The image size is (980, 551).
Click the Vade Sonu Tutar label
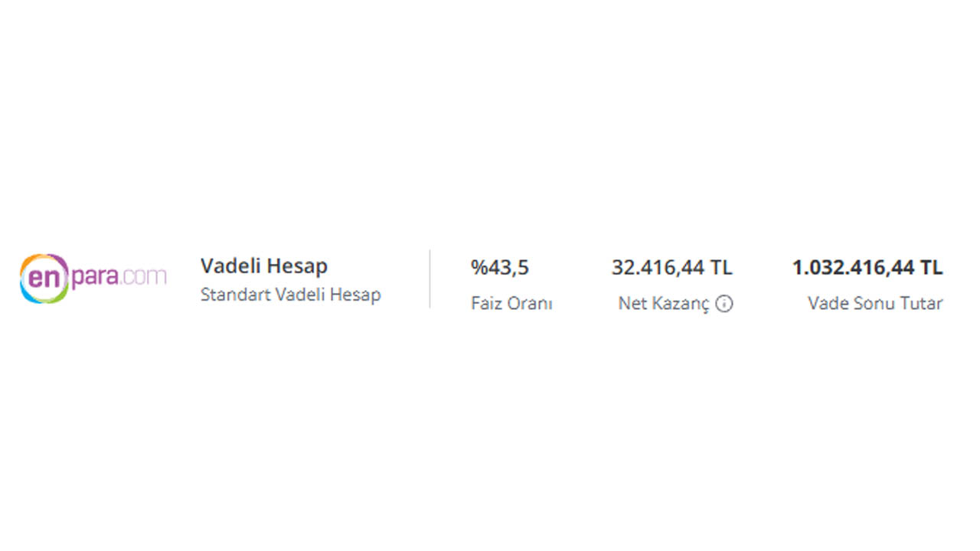coord(875,304)
